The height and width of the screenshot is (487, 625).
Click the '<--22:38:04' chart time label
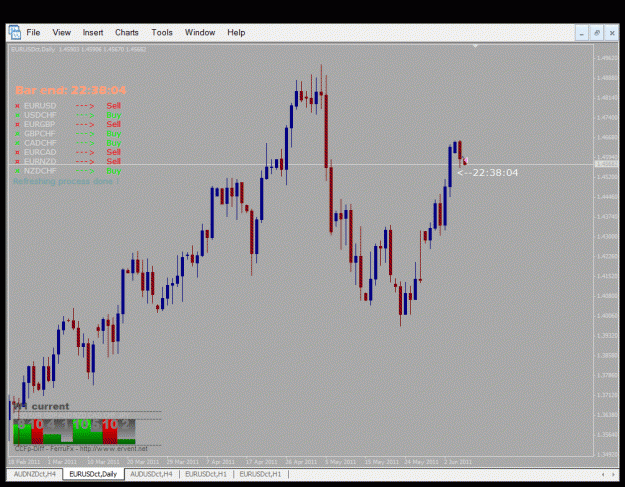(x=488, y=173)
